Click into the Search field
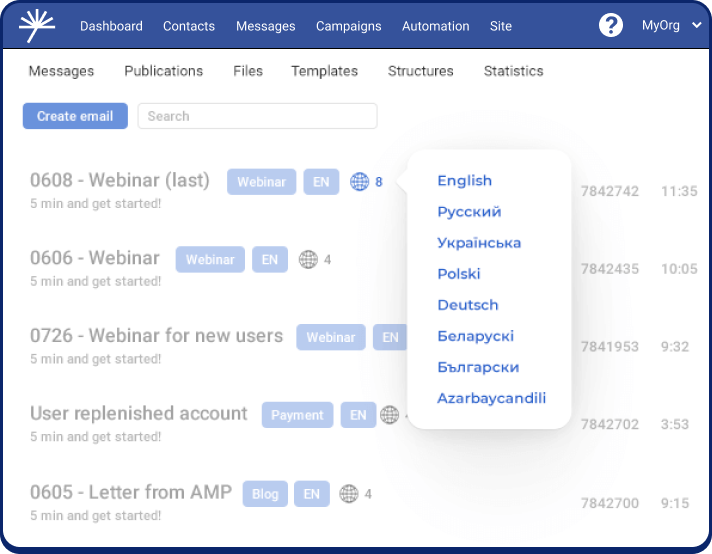The image size is (712, 554). pyautogui.click(x=257, y=116)
